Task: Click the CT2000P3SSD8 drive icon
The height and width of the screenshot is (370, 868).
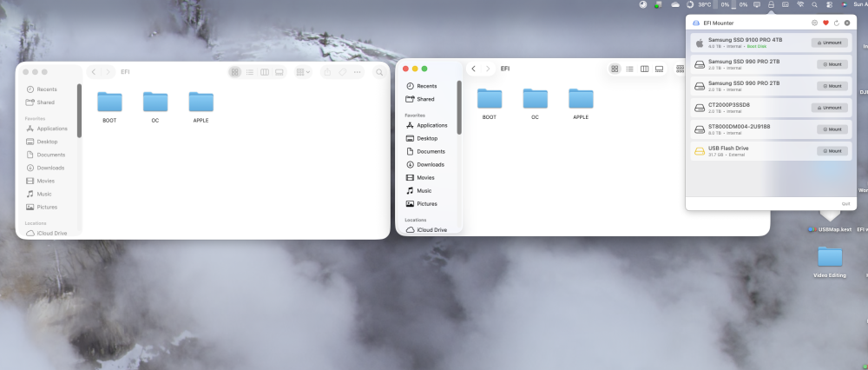Action: (x=700, y=108)
